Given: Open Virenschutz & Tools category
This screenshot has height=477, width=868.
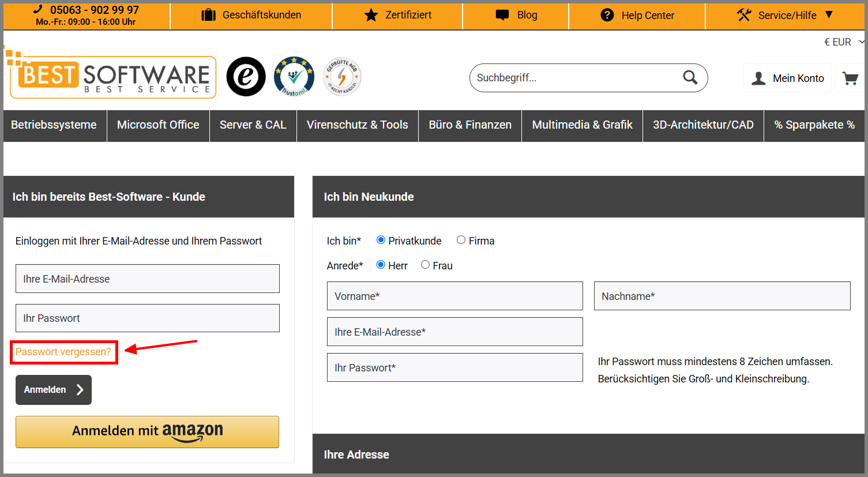Looking at the screenshot, I should click(x=358, y=125).
